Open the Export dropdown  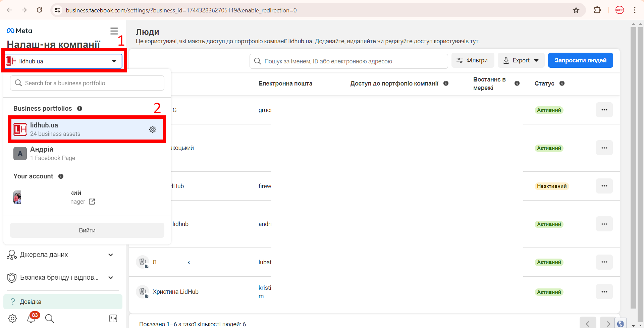click(x=521, y=60)
